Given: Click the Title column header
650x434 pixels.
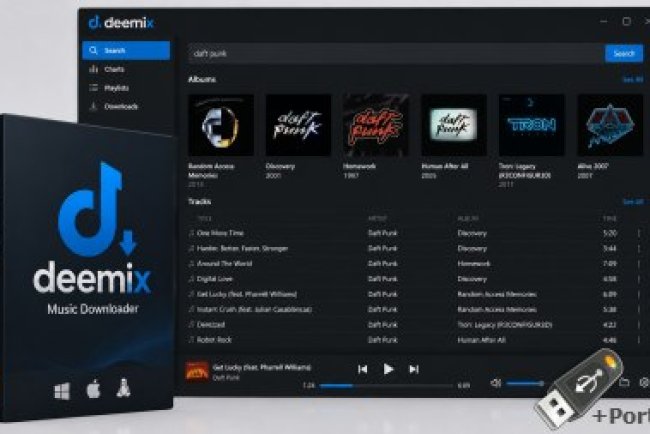Looking at the screenshot, I should coord(204,218).
